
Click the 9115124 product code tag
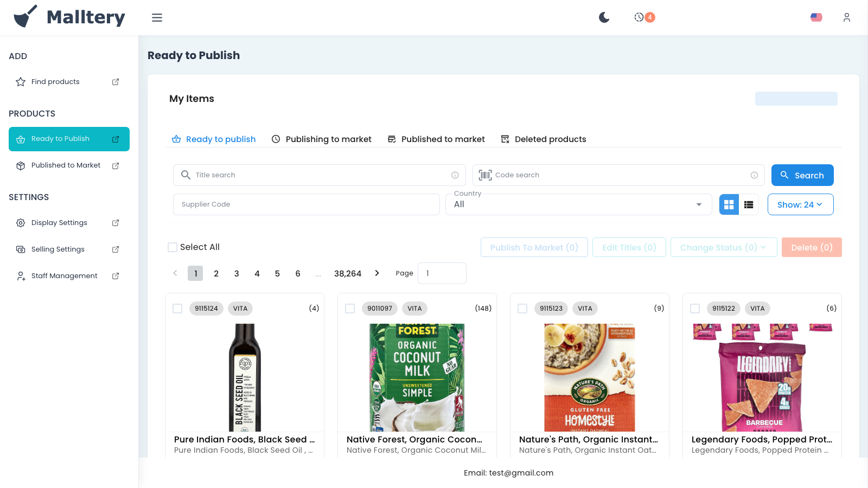pyautogui.click(x=206, y=309)
